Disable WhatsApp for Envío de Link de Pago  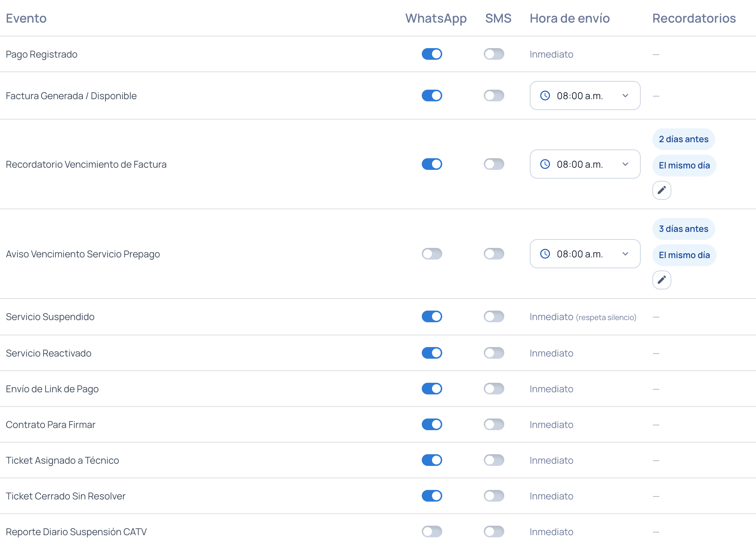(432, 389)
